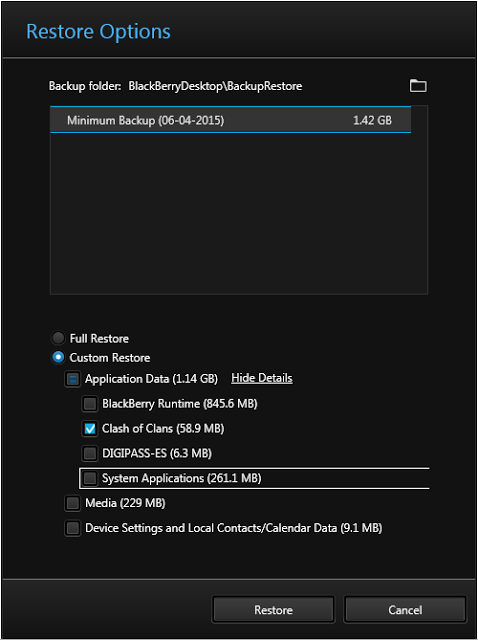
Task: Click the Hide Details link
Action: (x=262, y=378)
